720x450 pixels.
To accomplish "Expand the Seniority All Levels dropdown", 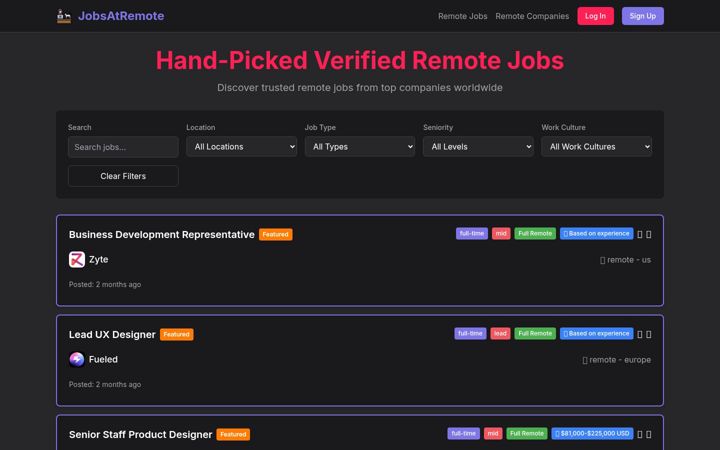I will point(478,146).
